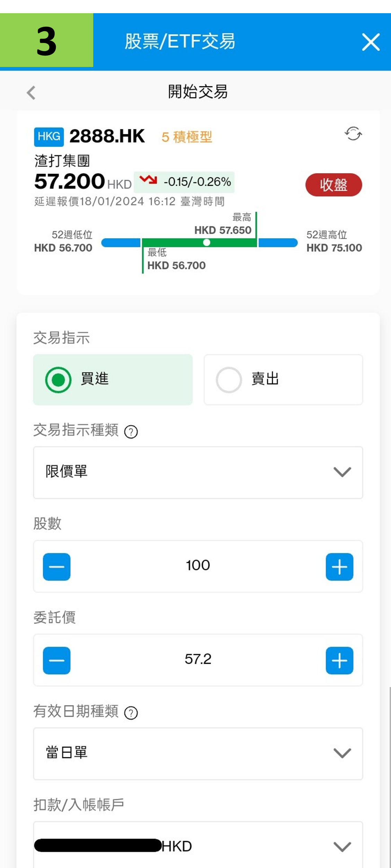Close the 股票/ETF交易 screen with X

point(371,42)
